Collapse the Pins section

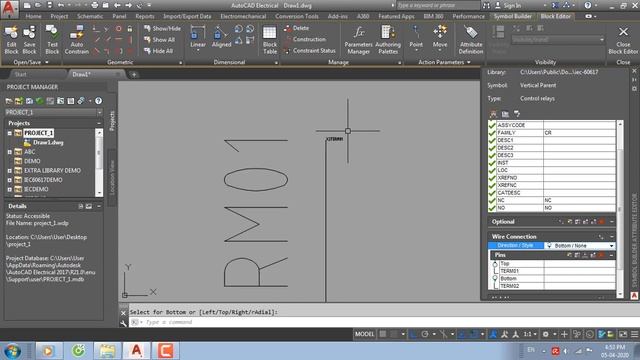click(611, 255)
